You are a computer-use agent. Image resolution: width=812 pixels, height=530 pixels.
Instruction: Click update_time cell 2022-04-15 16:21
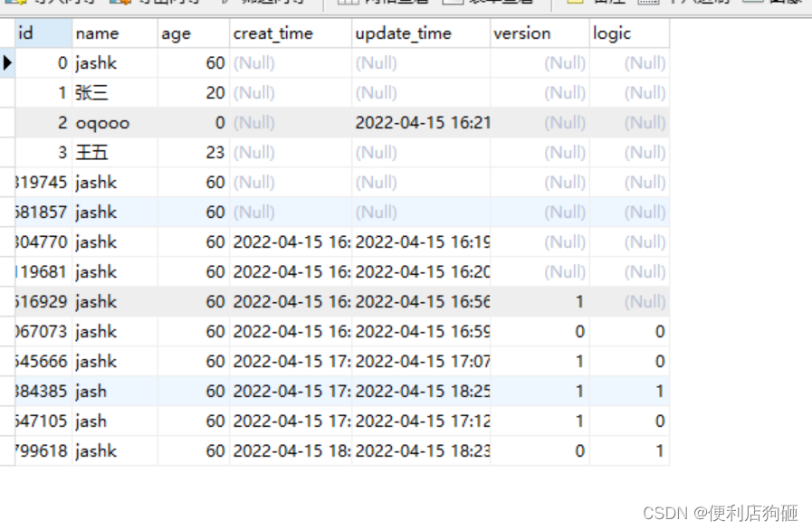(x=421, y=123)
